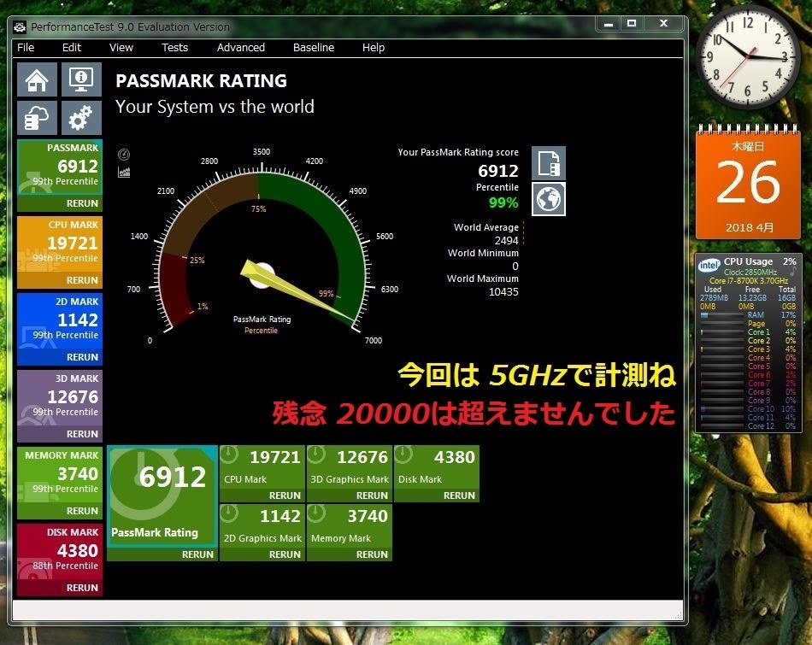
Task: Click the large 6912 PassMark Rating score
Action: 173,477
